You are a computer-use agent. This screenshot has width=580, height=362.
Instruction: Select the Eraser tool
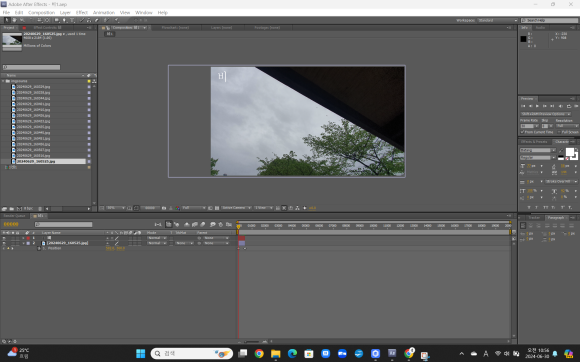click(x=97, y=20)
